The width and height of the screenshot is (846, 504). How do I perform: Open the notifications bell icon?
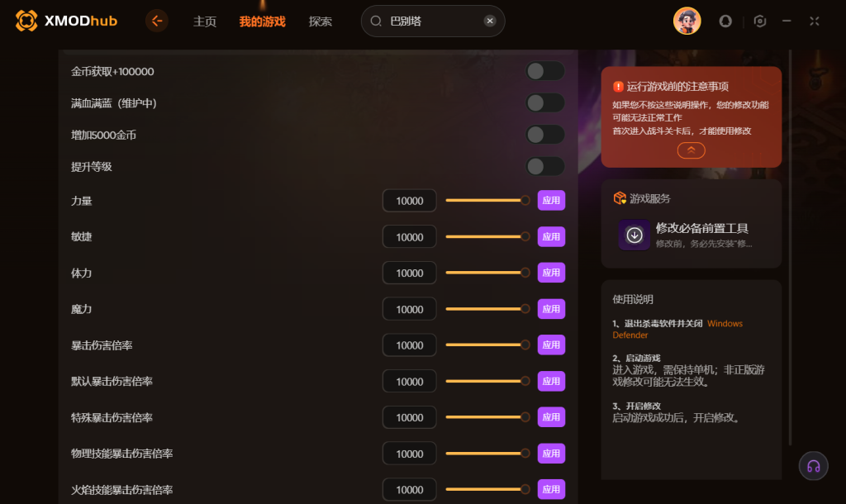point(725,21)
